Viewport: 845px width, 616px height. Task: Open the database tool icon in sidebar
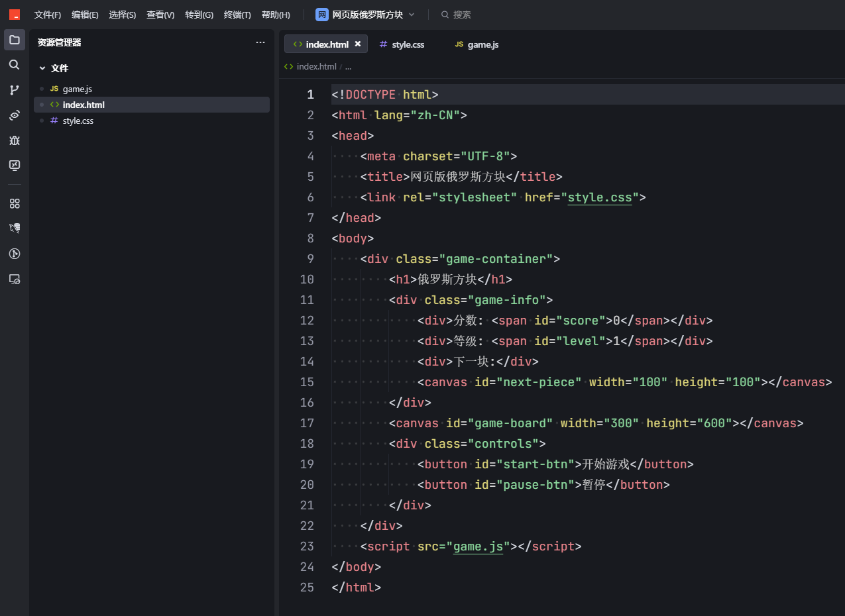14,229
